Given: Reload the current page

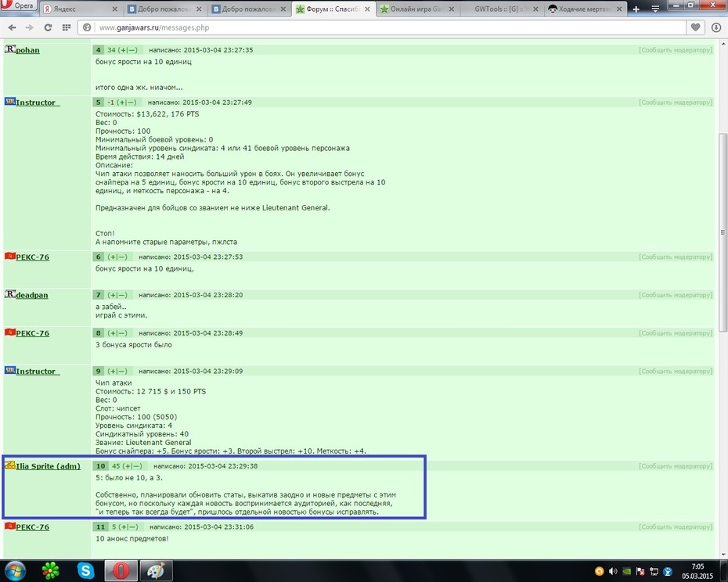Looking at the screenshot, I should tap(48, 28).
